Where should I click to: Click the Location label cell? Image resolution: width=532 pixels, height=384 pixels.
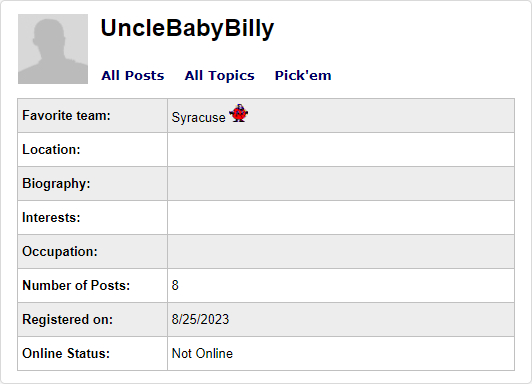[92, 150]
